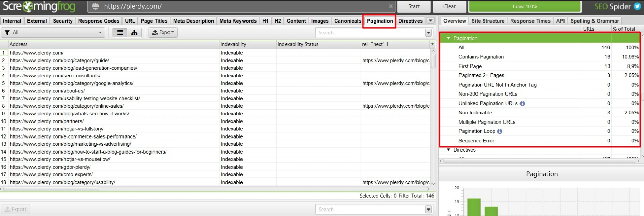Select the Overview tab in right panel
The height and width of the screenshot is (216, 644).
tap(454, 21)
